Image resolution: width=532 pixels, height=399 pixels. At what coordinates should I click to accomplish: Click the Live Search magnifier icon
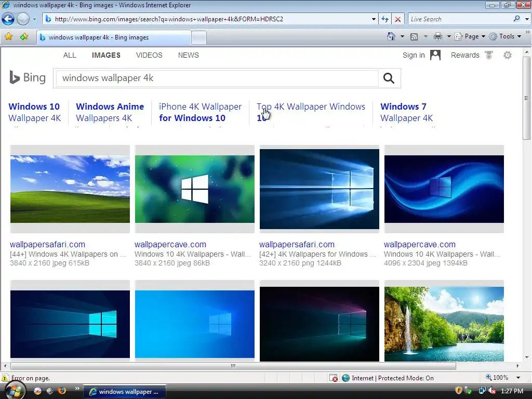tap(517, 19)
